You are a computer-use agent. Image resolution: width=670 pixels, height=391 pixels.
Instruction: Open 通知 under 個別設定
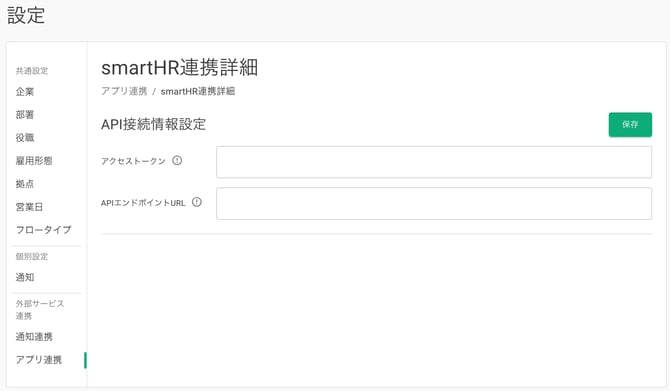25,277
